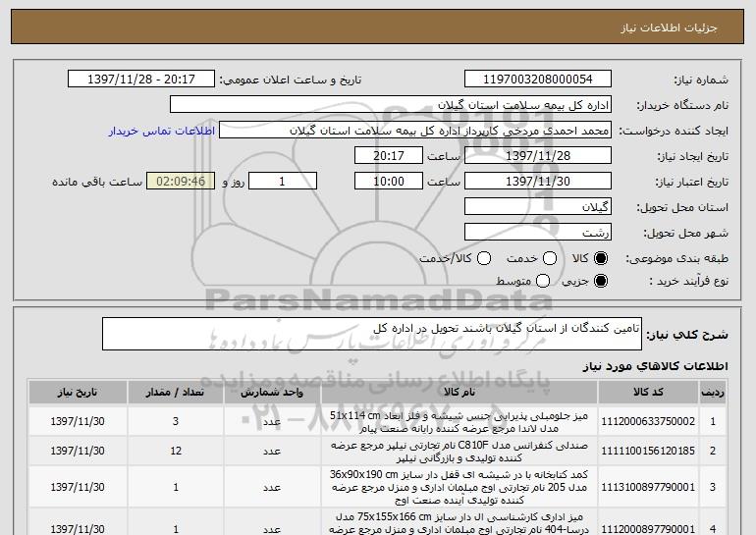This screenshot has height=535, width=756.
Task: Click the validity time field 10:00
Action: point(389,182)
